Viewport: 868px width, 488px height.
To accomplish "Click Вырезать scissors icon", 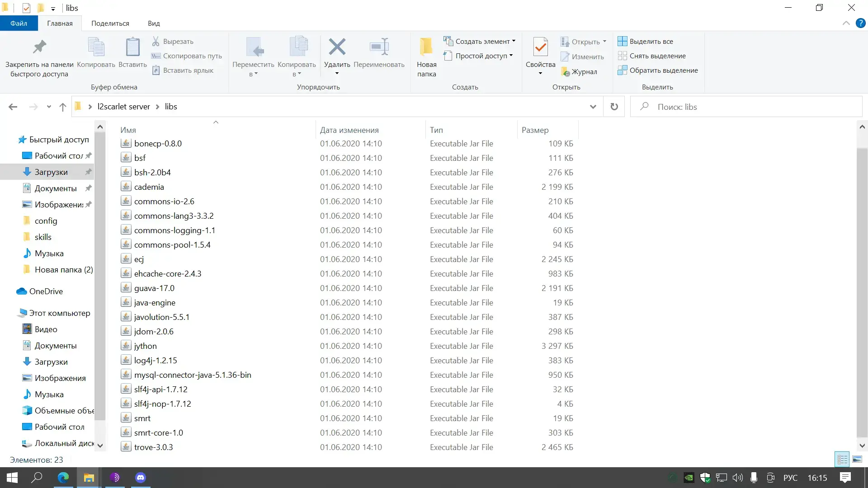I will pyautogui.click(x=156, y=41).
